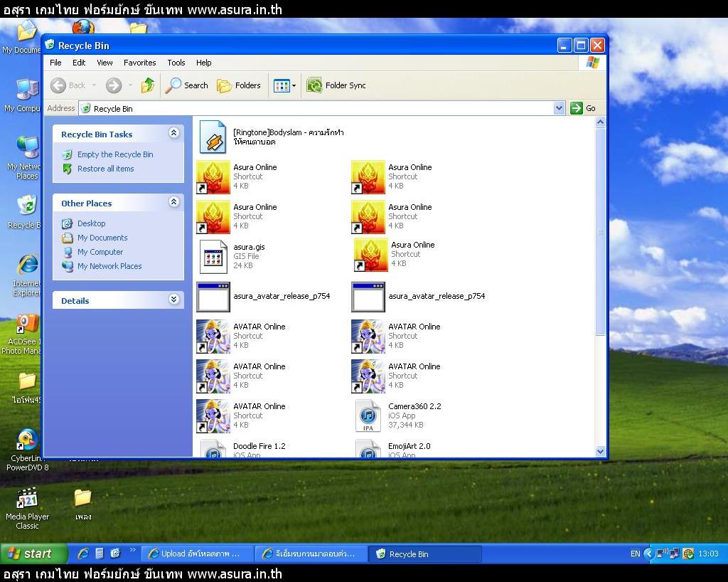Toggle the Folders pane
Viewport: 728px width, 582px height.
(239, 85)
